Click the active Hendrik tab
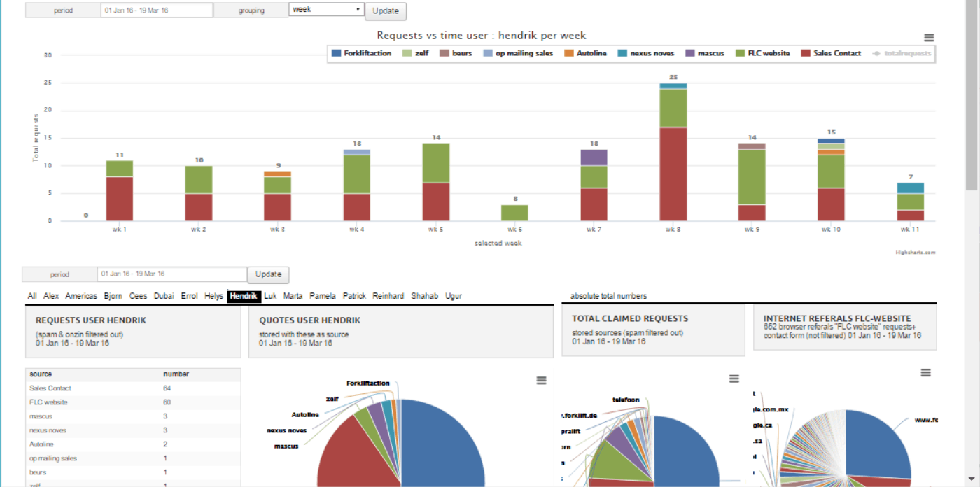Image resolution: width=980 pixels, height=487 pixels. click(244, 297)
